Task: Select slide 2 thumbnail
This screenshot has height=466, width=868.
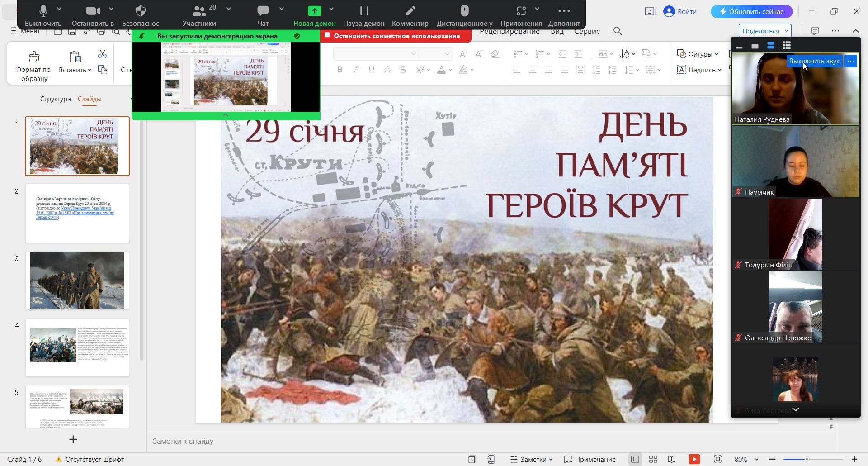Action: [77, 213]
